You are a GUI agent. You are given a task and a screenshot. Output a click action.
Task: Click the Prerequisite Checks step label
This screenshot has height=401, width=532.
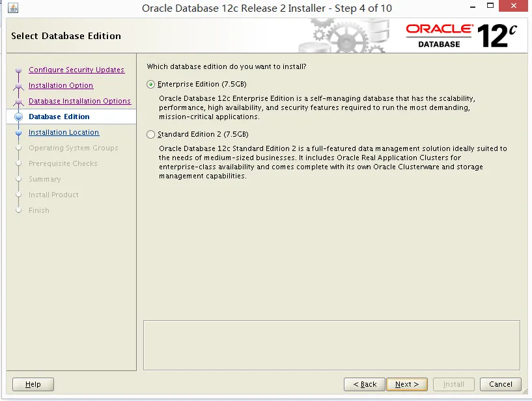[x=63, y=163]
